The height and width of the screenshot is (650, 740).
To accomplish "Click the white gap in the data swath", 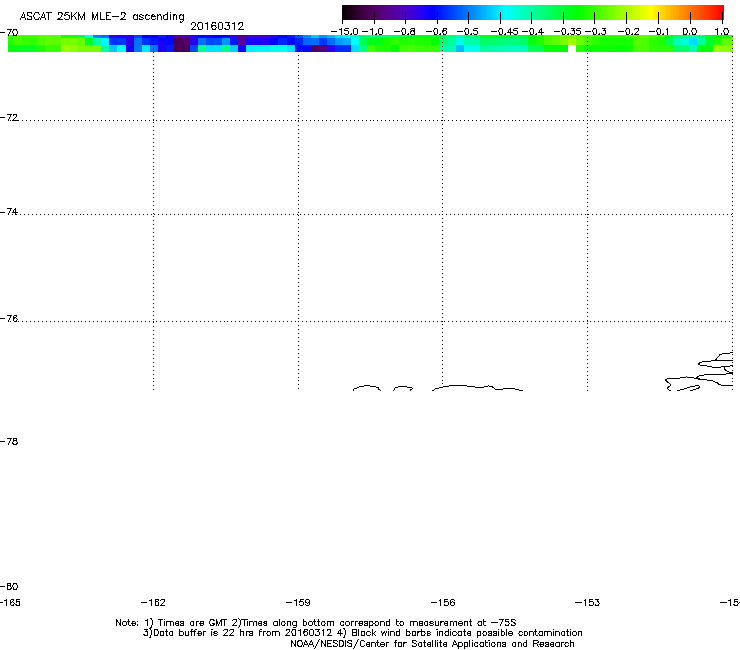I will 572,48.
